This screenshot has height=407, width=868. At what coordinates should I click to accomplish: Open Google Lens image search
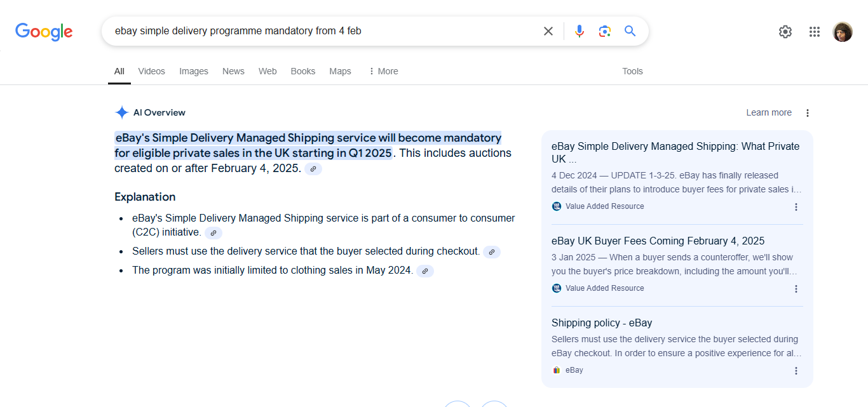tap(604, 31)
